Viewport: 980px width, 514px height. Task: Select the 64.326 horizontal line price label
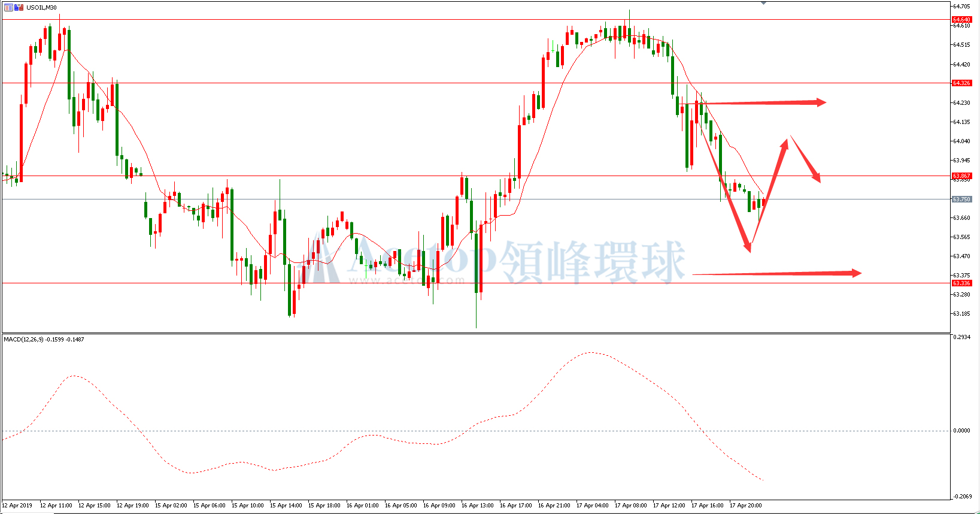coord(961,83)
